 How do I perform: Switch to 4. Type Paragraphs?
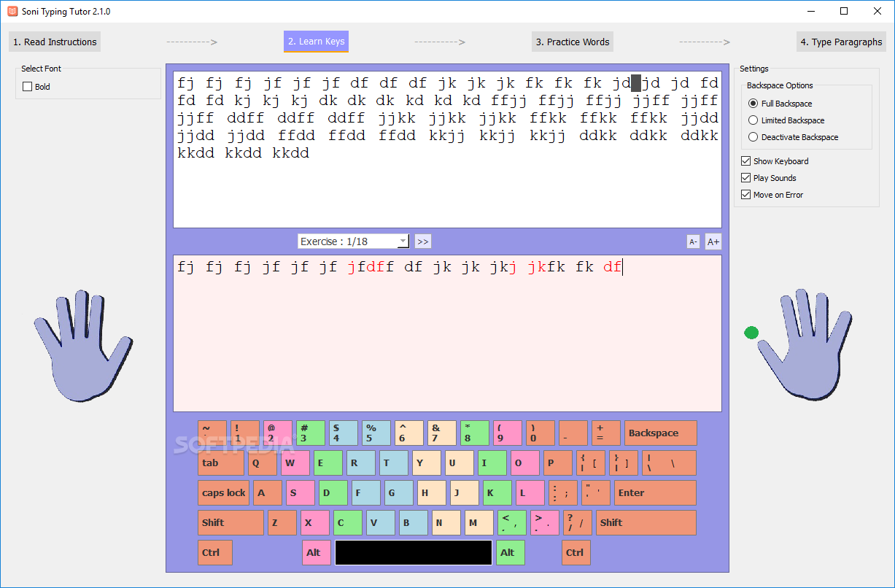click(841, 42)
